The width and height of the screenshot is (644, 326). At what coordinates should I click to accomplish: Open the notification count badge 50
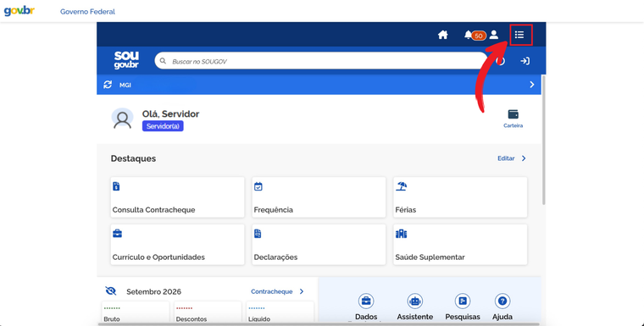479,36
